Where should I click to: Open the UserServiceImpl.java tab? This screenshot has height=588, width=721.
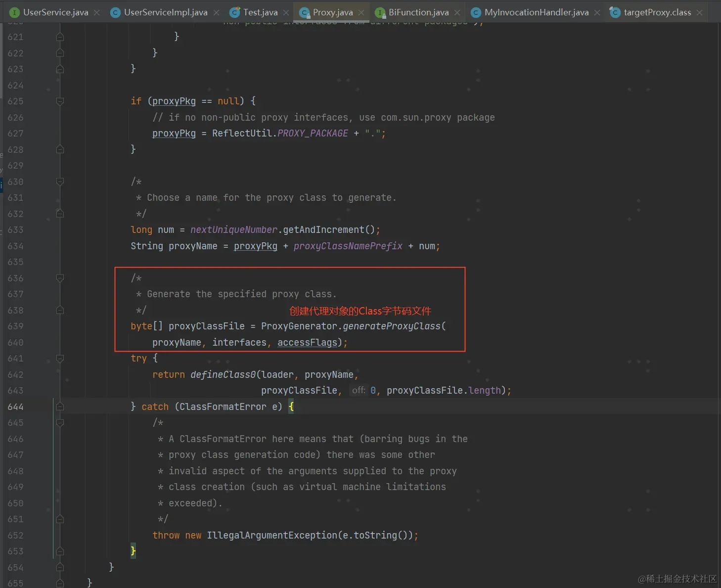(166, 12)
